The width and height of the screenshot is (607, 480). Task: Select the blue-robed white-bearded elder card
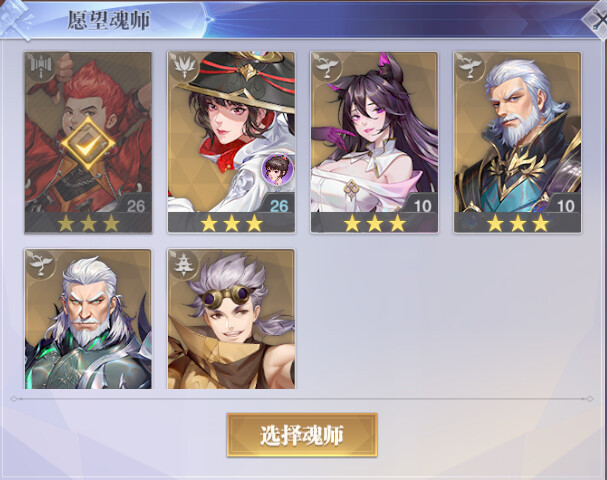point(518,142)
